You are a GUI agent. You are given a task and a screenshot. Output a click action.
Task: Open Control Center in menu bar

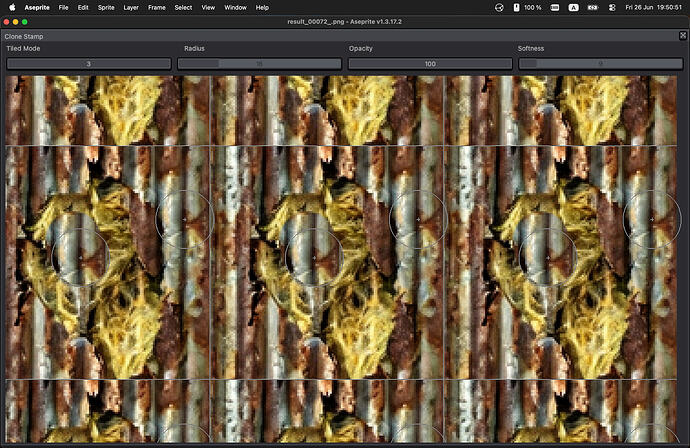coord(612,7)
